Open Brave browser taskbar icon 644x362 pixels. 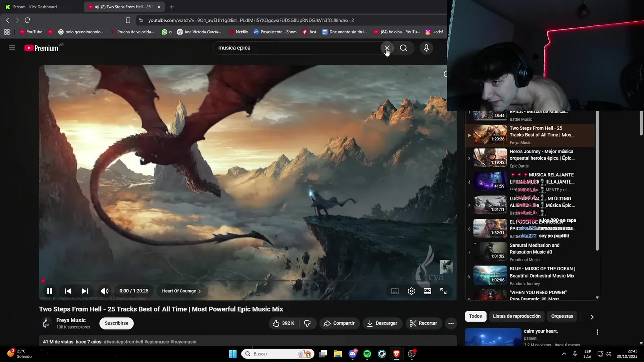click(396, 354)
